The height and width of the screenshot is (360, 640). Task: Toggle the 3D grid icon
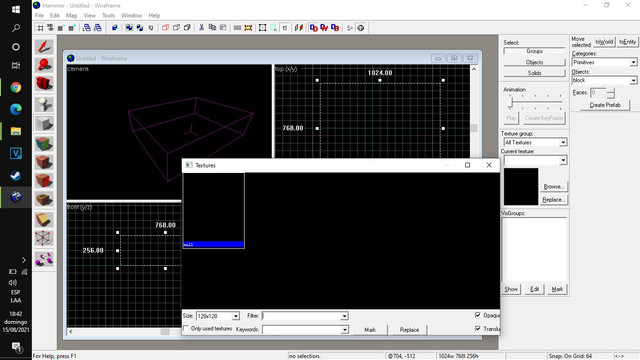point(51,28)
